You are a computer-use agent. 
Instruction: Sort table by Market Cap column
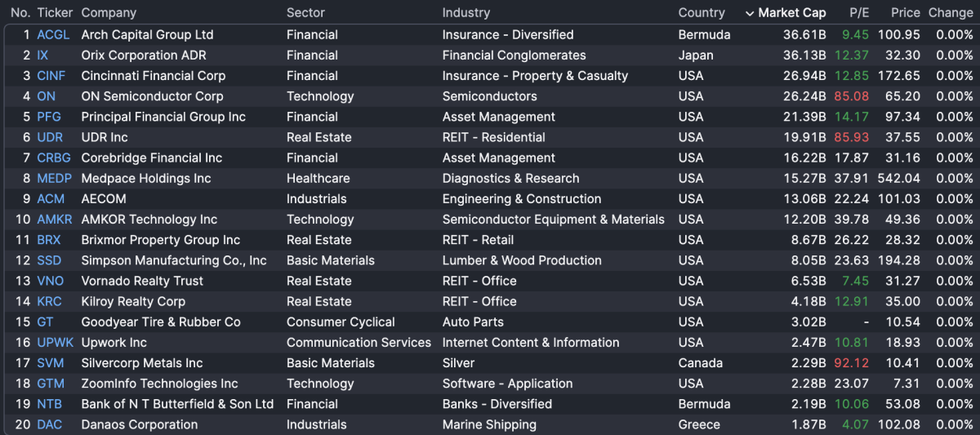point(791,13)
